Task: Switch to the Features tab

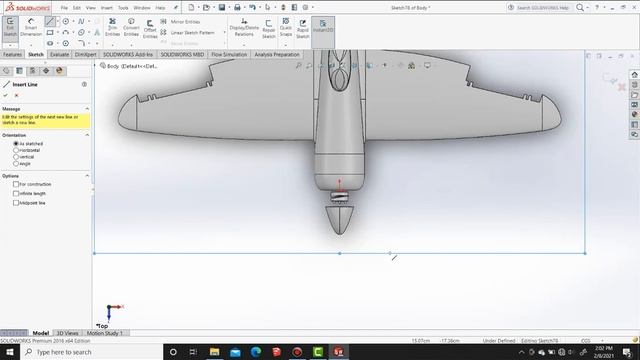Action: [x=12, y=55]
